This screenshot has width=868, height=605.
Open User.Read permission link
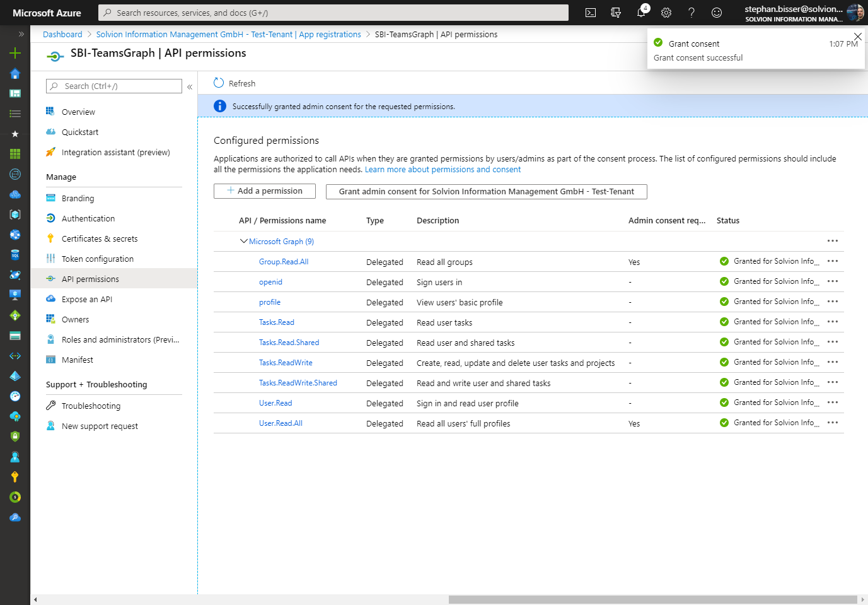[x=275, y=403]
